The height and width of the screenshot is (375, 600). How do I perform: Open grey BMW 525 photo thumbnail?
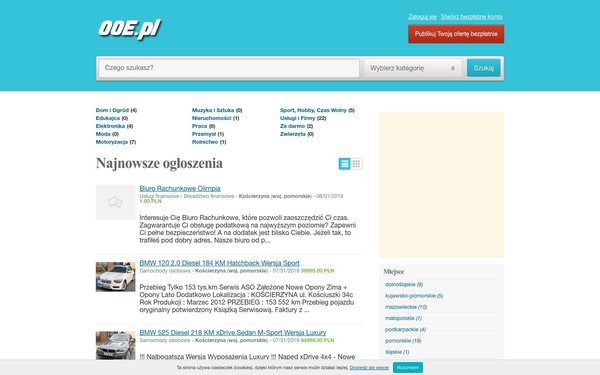click(116, 345)
